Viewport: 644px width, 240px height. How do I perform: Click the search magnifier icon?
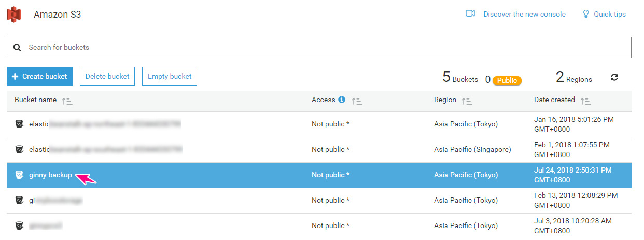point(17,47)
